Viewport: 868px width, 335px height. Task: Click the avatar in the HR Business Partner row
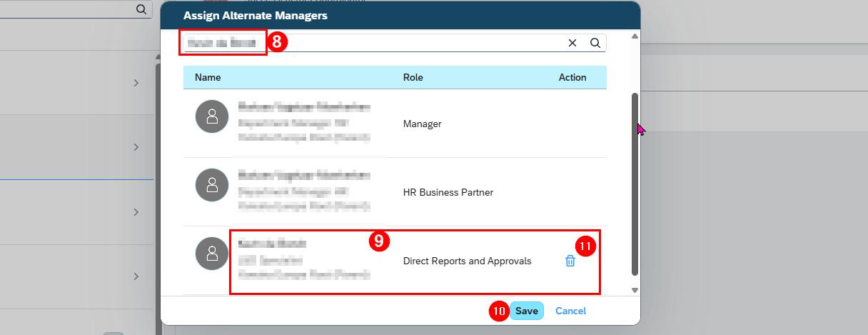tap(212, 185)
